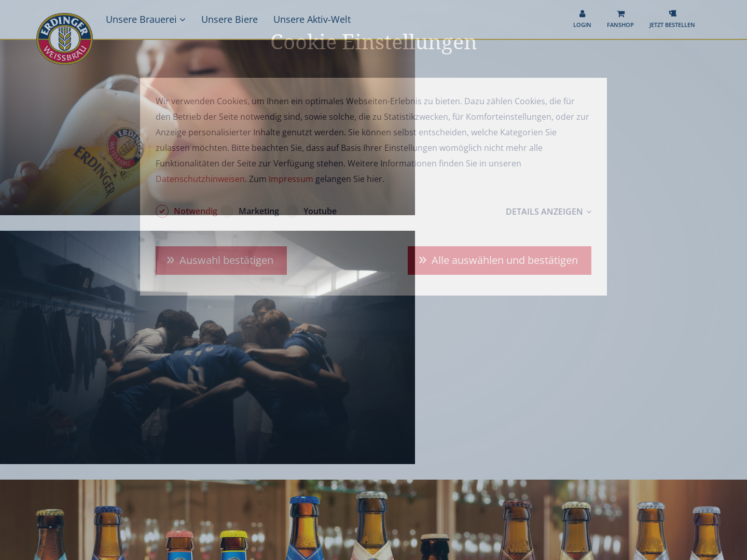747x560 pixels.
Task: Open the Impressum link
Action: pyautogui.click(x=290, y=179)
